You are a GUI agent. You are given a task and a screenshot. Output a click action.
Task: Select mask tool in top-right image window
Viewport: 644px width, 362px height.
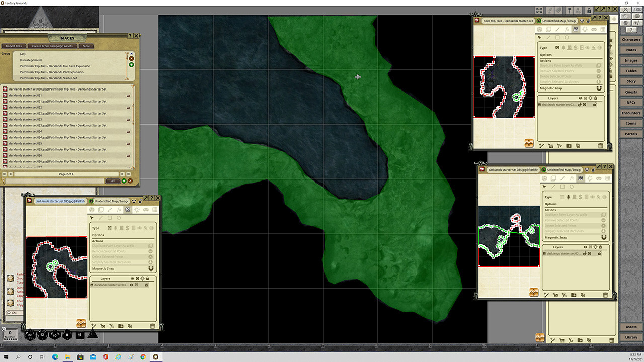(594, 29)
